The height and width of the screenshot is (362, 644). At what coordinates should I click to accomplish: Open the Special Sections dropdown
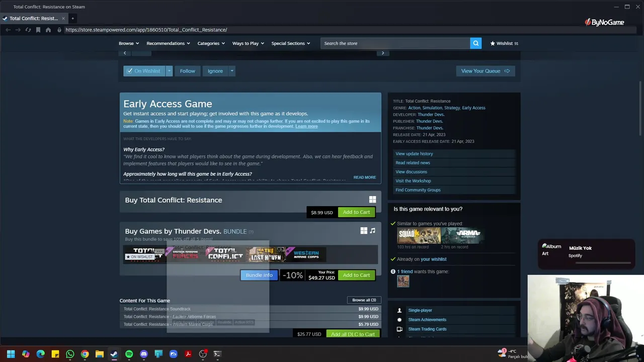[x=291, y=43]
